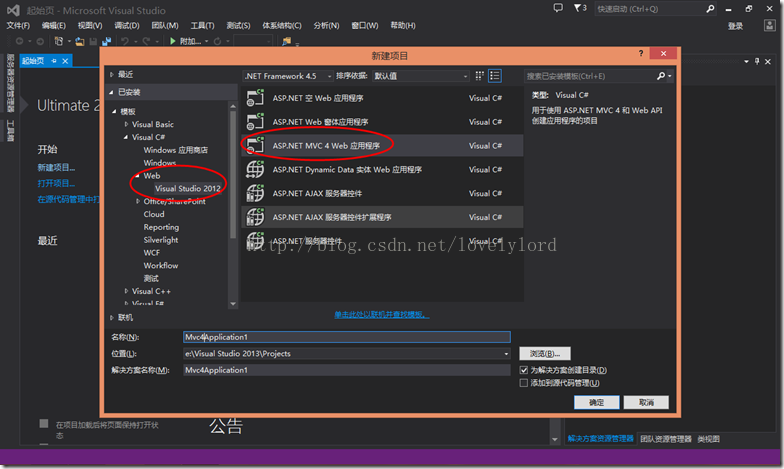The width and height of the screenshot is (784, 469).
Task: Click the search magnifier in installed templates box
Action: (x=661, y=76)
